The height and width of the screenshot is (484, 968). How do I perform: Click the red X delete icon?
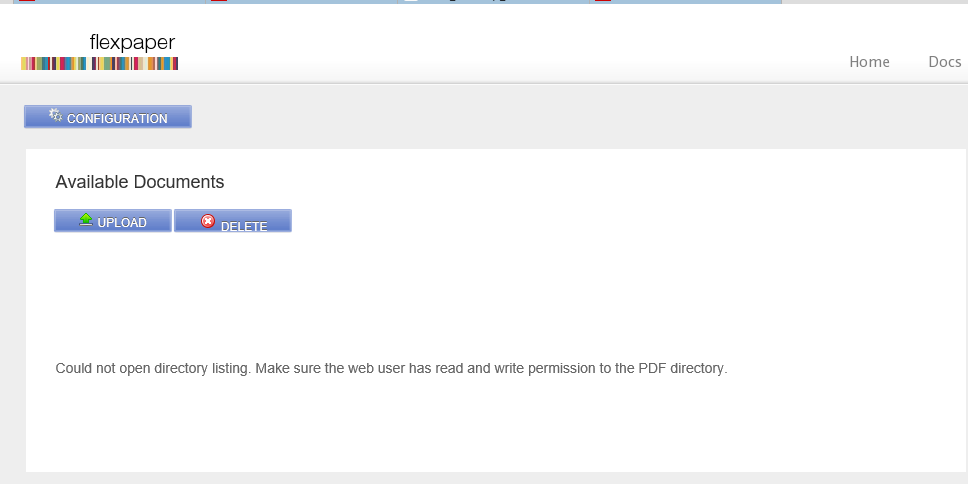pyautogui.click(x=208, y=220)
